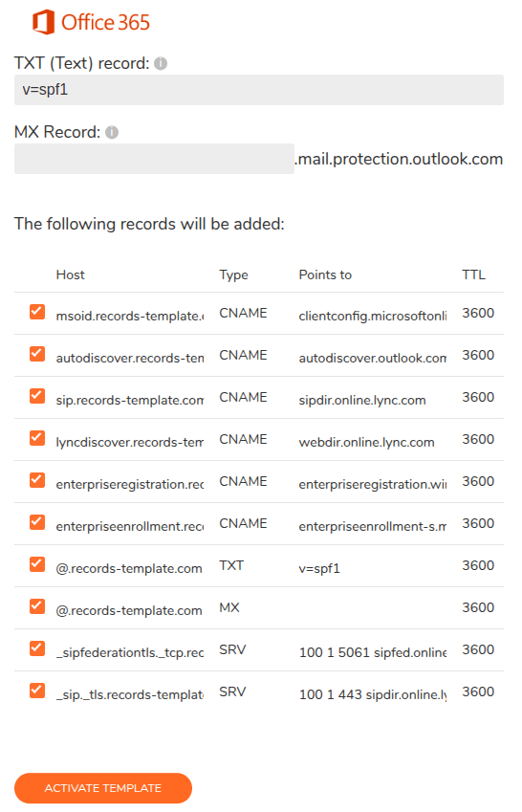Click the autodiscover.outlook.com points-to field
This screenshot has height=812, width=522.
coord(372,358)
